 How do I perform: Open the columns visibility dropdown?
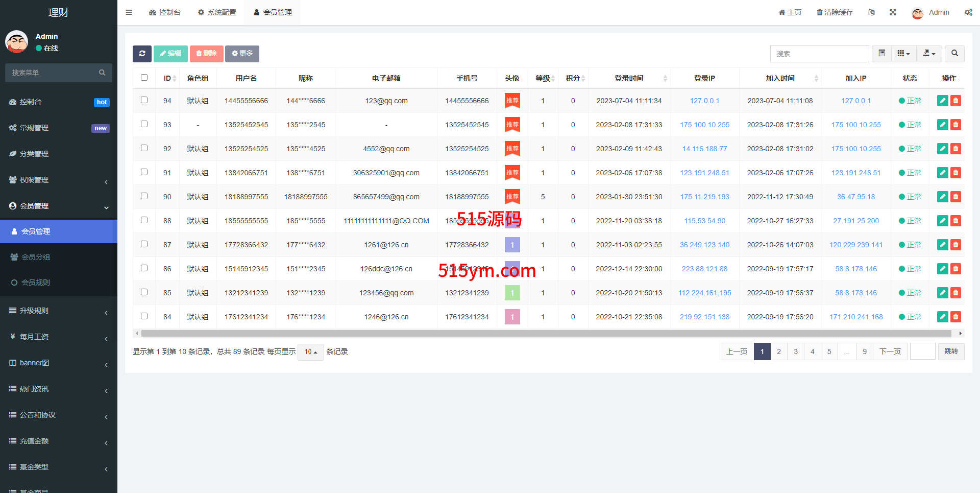tap(903, 54)
